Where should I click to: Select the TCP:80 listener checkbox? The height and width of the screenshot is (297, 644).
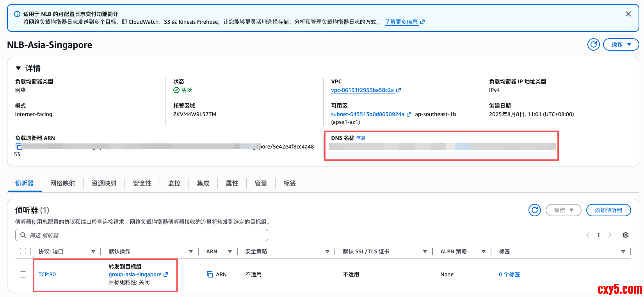pos(23,274)
